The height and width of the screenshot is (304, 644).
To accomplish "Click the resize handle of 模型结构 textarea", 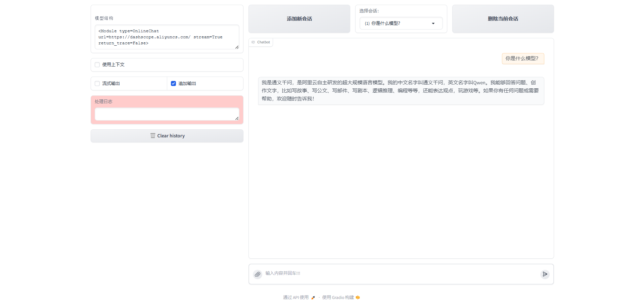I will coord(237,47).
